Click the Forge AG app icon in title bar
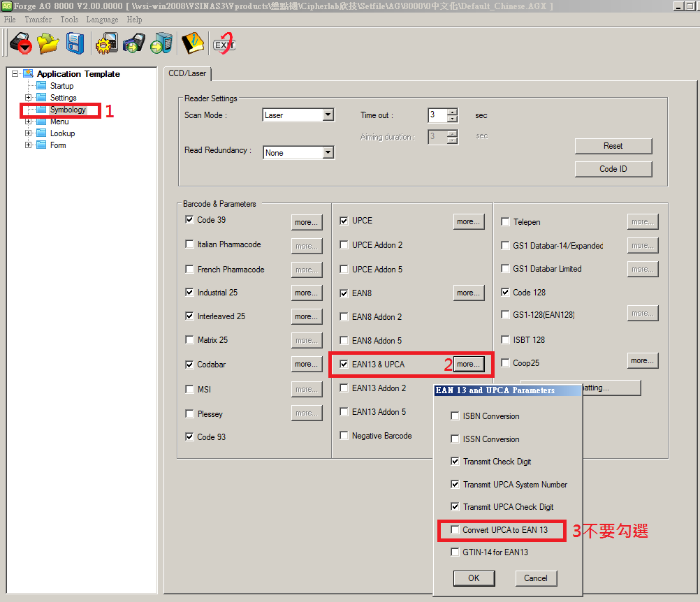This screenshot has width=700, height=602. [x=6, y=6]
